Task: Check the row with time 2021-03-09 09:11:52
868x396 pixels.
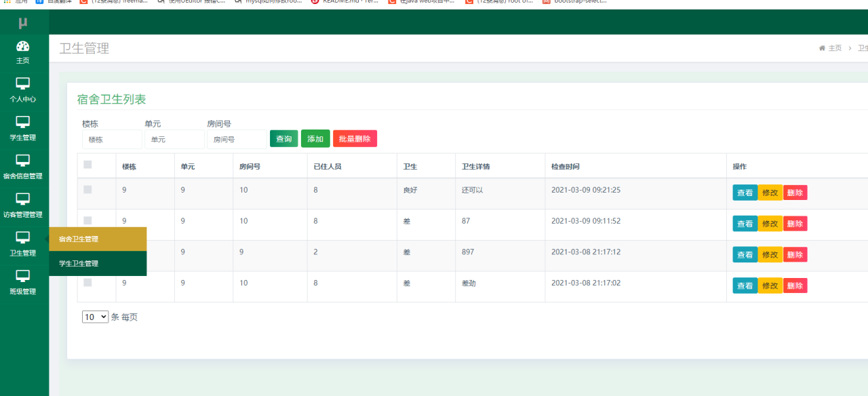Action: (87, 220)
